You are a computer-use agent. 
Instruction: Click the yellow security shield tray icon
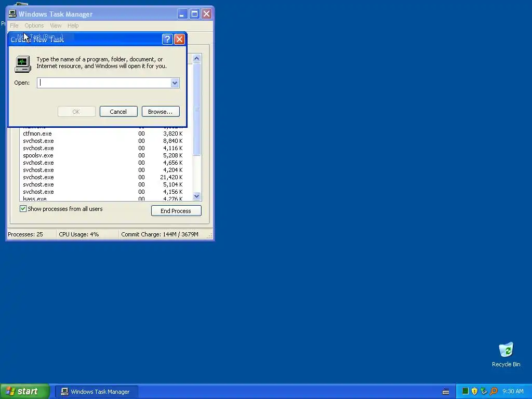point(475,391)
